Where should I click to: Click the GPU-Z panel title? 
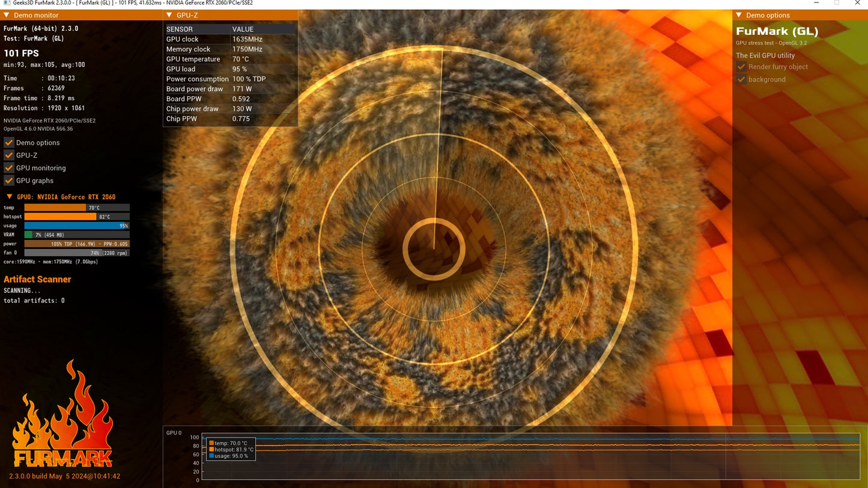point(187,15)
